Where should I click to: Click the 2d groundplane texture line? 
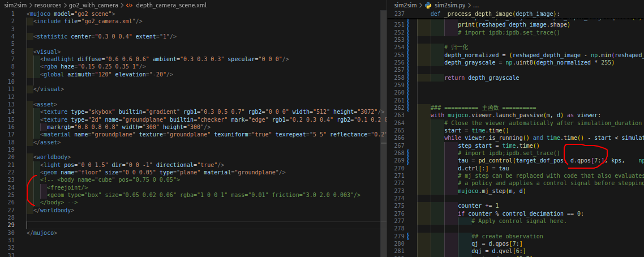213,119
